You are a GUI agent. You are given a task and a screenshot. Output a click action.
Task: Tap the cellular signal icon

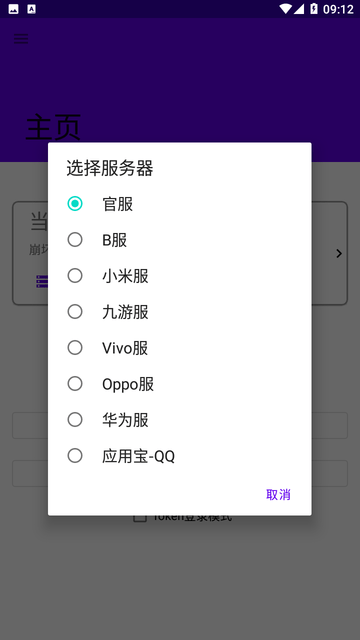coord(299,9)
